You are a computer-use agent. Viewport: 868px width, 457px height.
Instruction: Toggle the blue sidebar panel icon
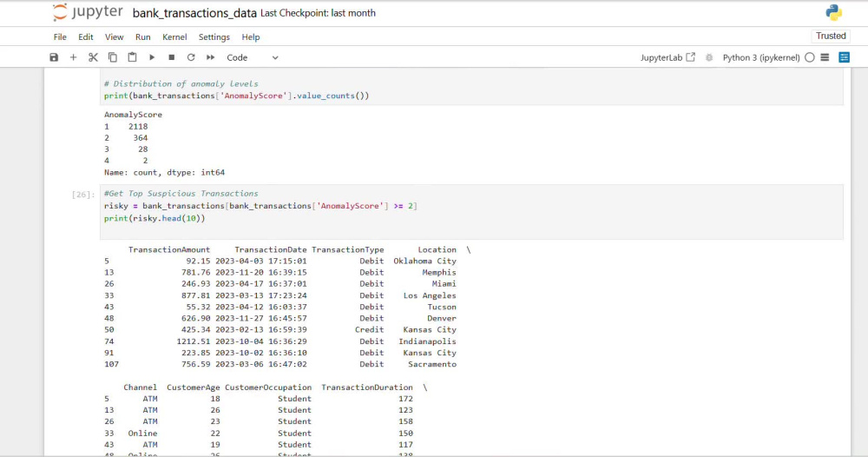point(845,57)
